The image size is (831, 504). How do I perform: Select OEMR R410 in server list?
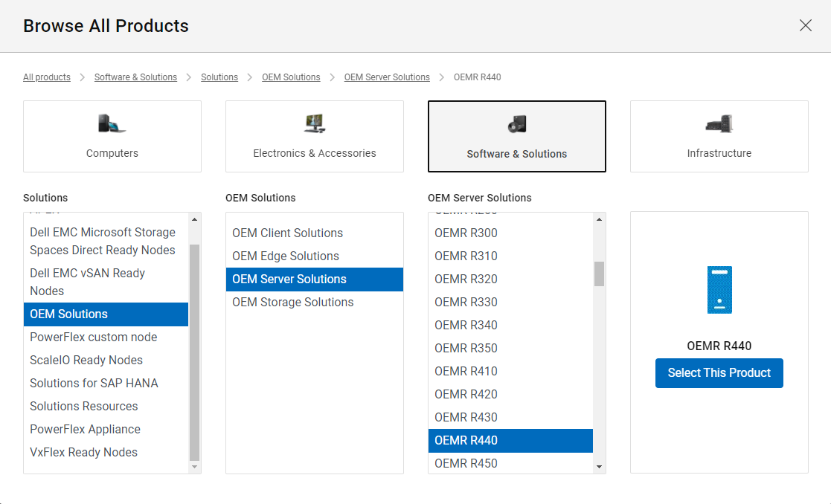pos(510,371)
